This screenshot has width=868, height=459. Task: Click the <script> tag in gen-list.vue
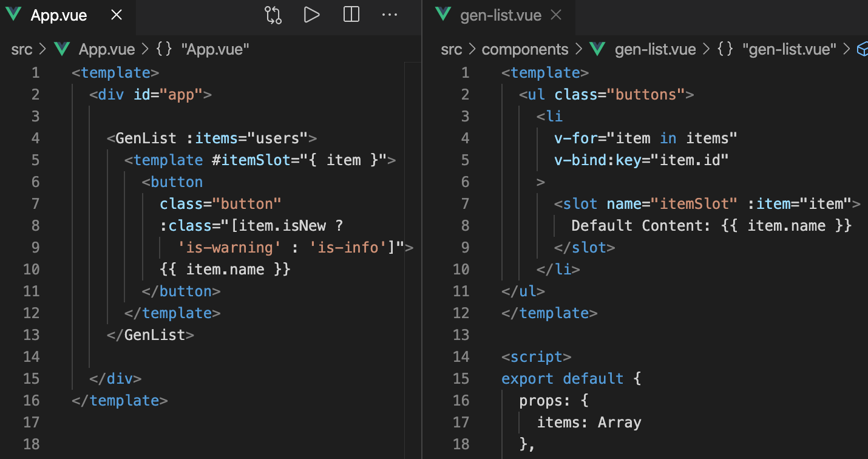click(537, 356)
